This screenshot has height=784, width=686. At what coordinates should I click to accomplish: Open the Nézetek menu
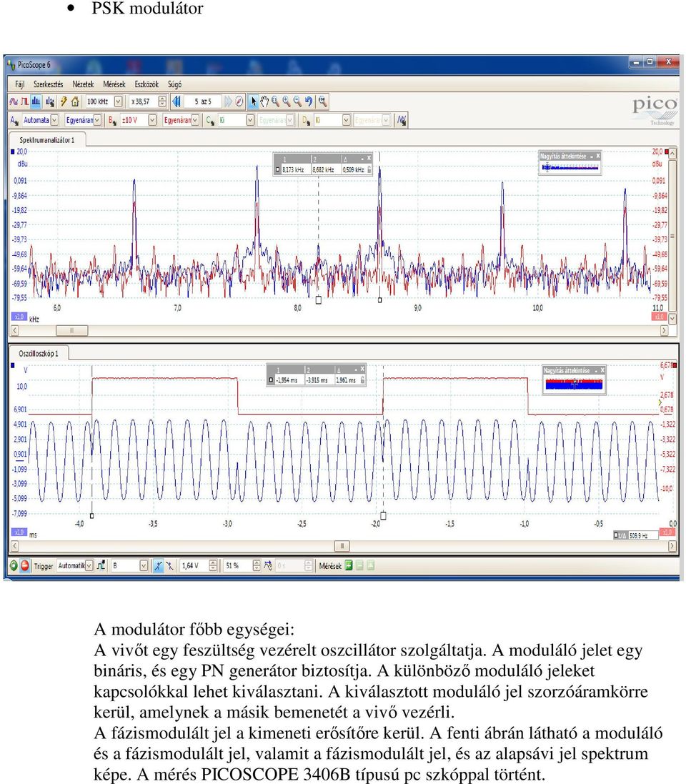83,84
